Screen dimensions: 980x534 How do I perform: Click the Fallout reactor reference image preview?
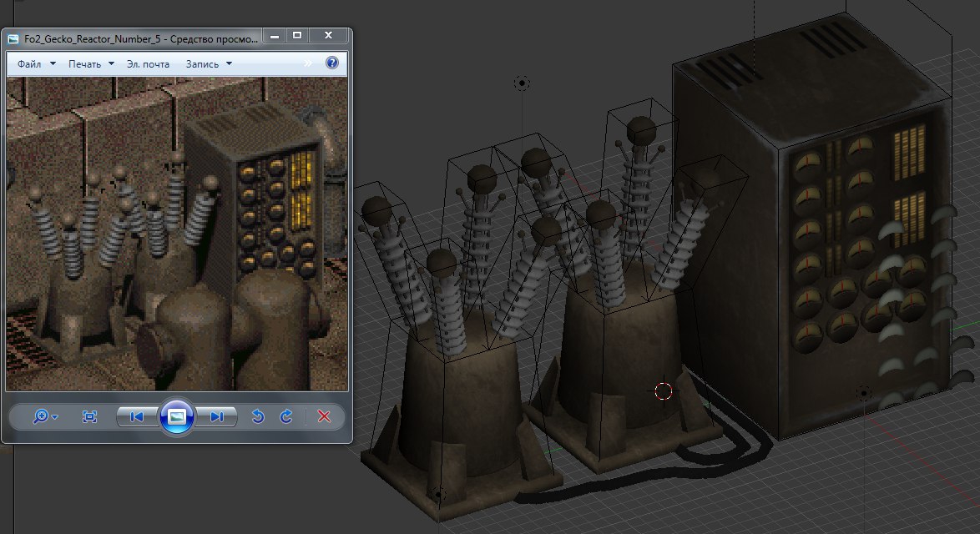177,234
